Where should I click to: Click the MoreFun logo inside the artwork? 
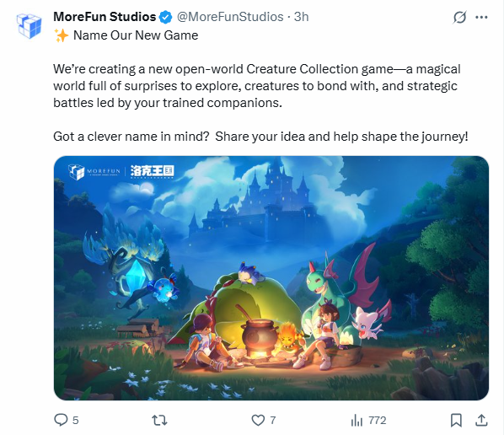[94, 172]
